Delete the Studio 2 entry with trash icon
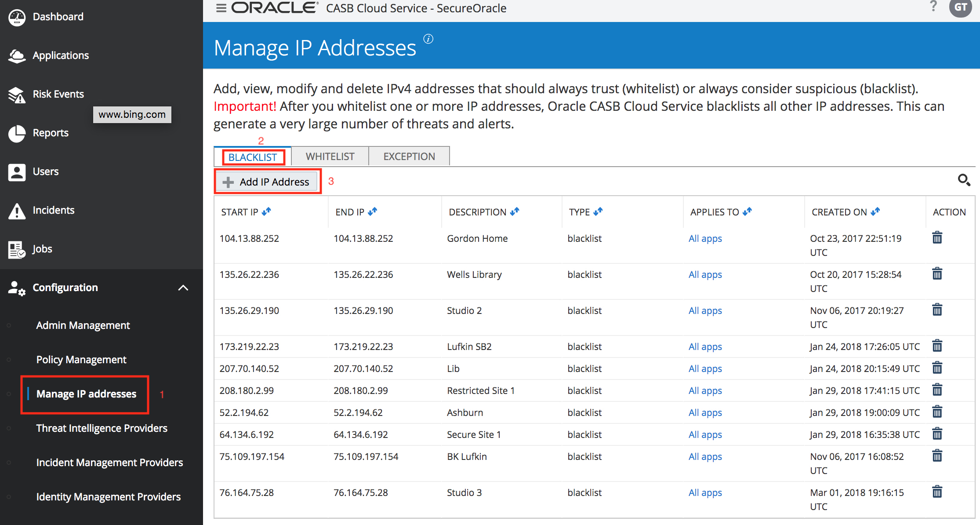 click(x=937, y=310)
